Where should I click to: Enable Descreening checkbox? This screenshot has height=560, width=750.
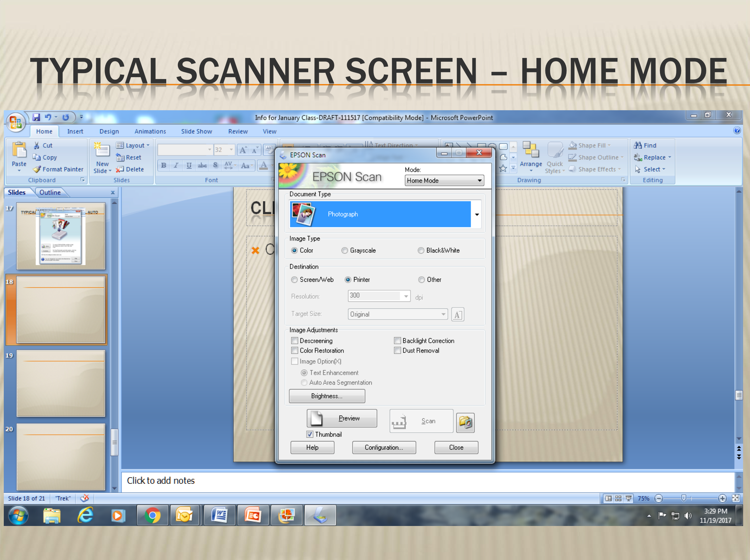(x=294, y=341)
